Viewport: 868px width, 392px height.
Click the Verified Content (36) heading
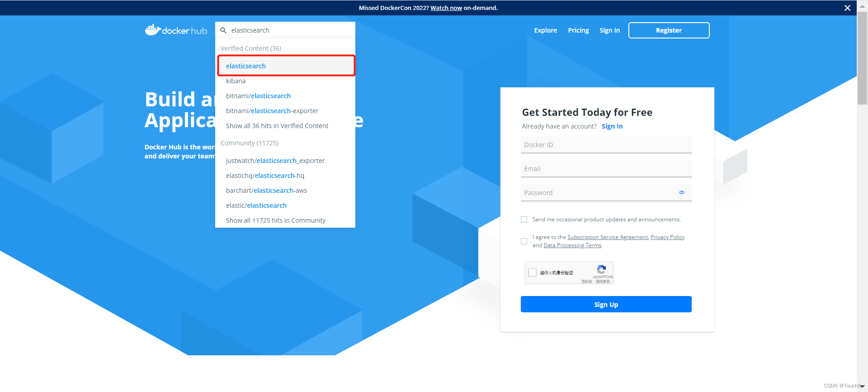coord(251,48)
